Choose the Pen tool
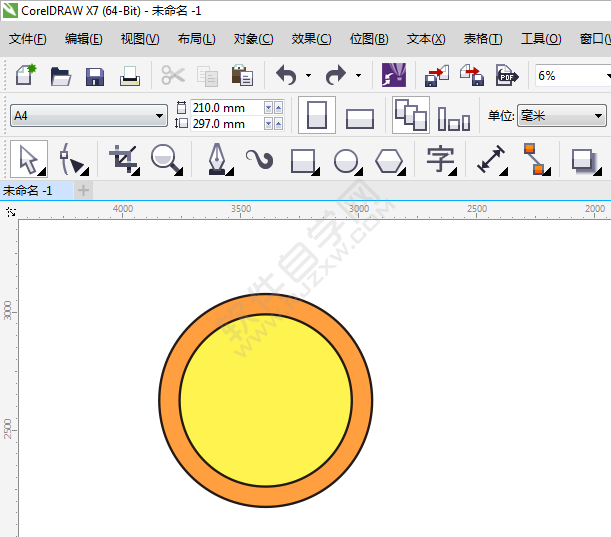 217,159
